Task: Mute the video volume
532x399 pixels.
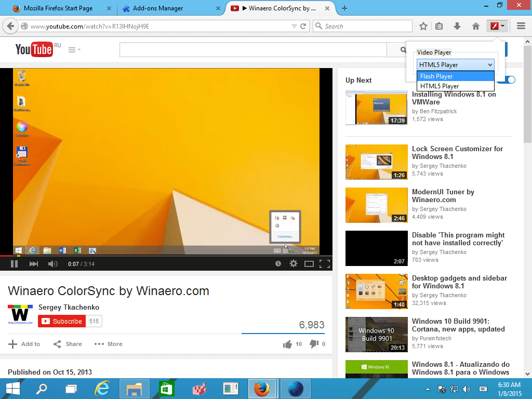Action: pyautogui.click(x=52, y=263)
